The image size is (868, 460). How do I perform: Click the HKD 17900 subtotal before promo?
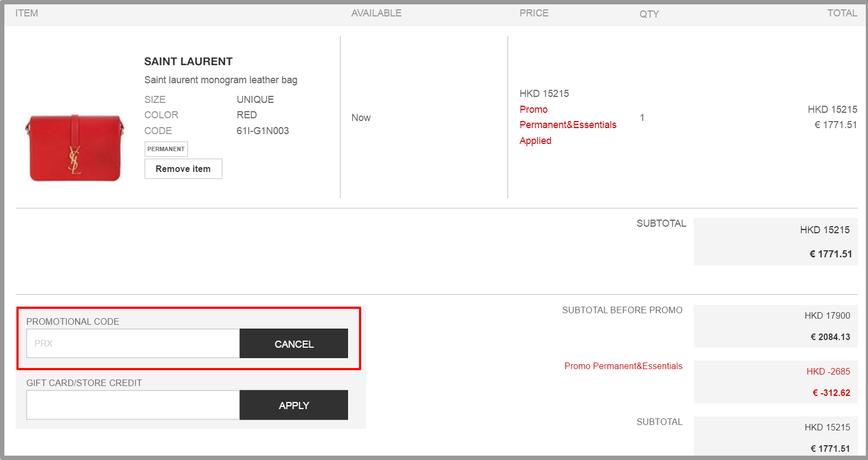click(828, 315)
